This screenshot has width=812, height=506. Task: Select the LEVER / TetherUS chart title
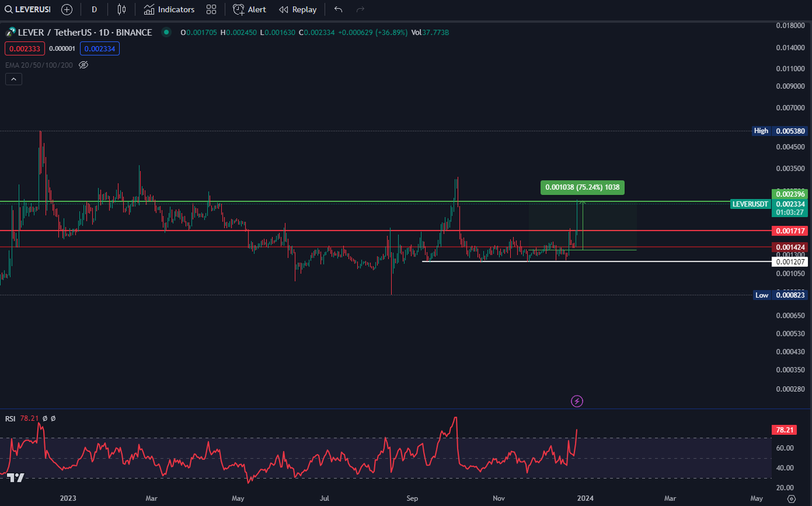85,32
